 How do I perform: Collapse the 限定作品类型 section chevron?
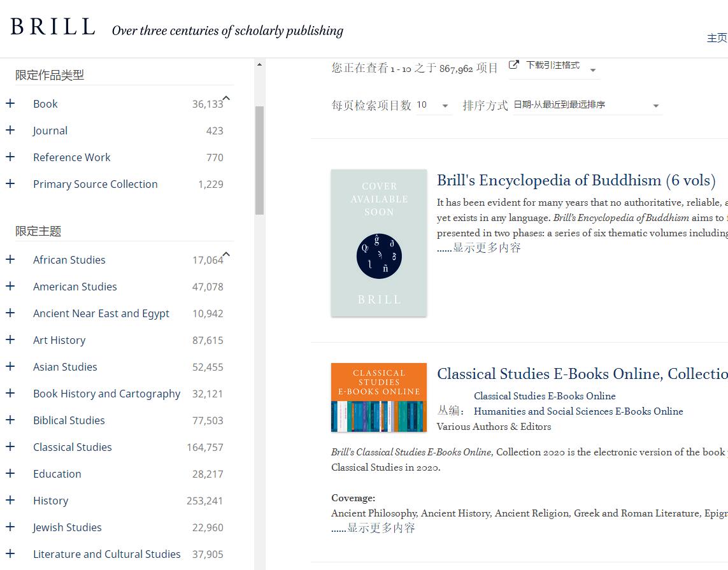pos(226,98)
